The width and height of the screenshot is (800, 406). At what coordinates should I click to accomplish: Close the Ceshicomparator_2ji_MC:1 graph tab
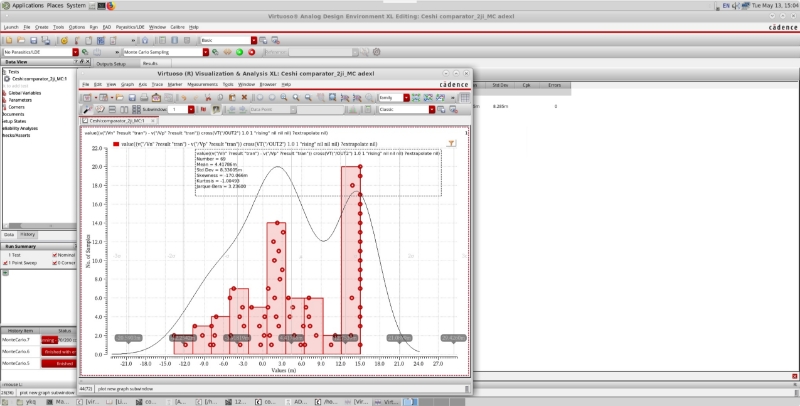153,121
